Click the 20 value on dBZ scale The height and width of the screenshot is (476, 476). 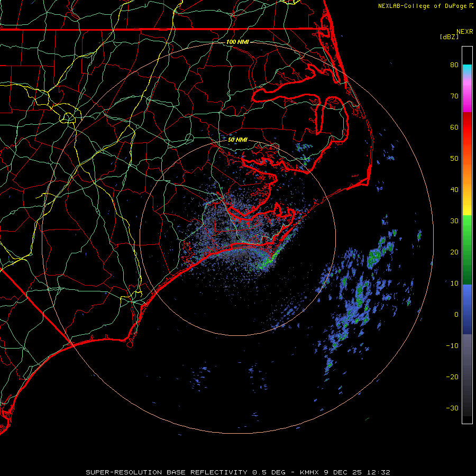[x=454, y=252]
